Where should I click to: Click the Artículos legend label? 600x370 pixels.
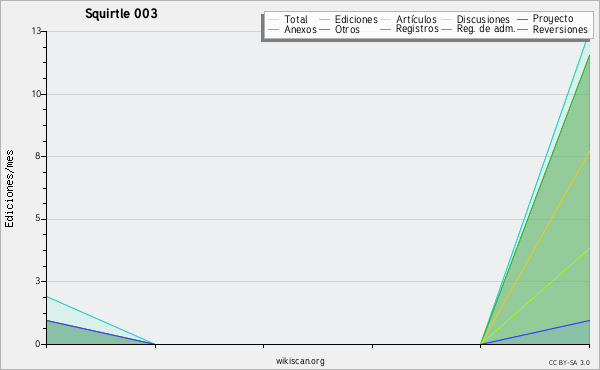pyautogui.click(x=416, y=19)
